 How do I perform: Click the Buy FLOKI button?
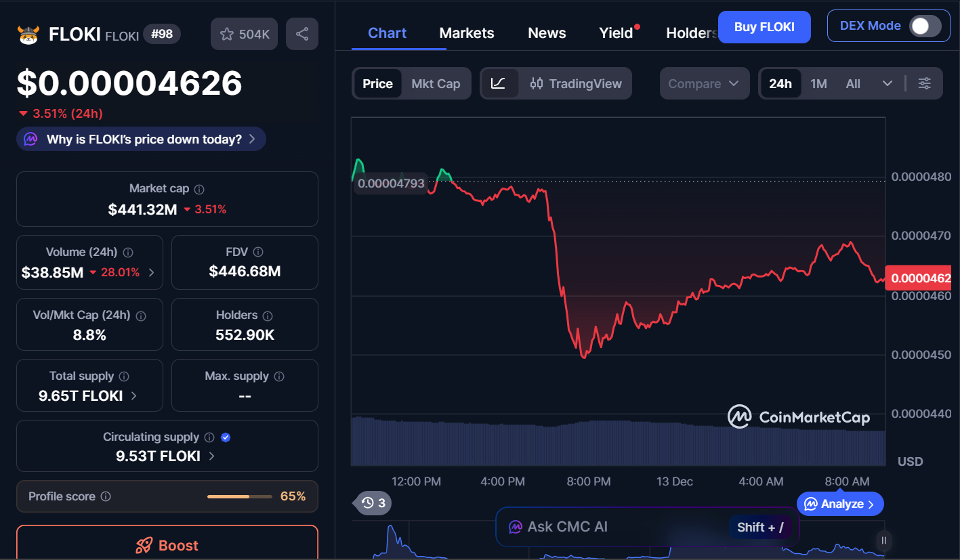764,27
